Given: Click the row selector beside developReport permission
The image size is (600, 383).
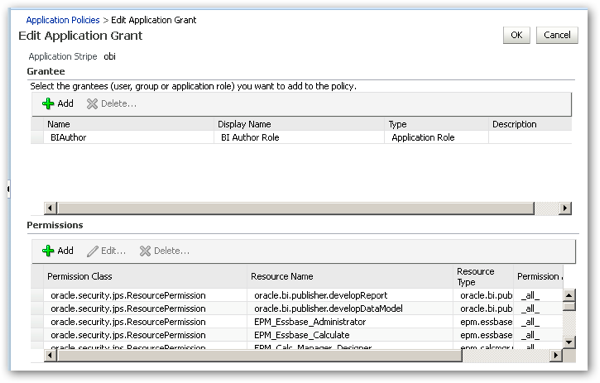Looking at the screenshot, I should 37,295.
